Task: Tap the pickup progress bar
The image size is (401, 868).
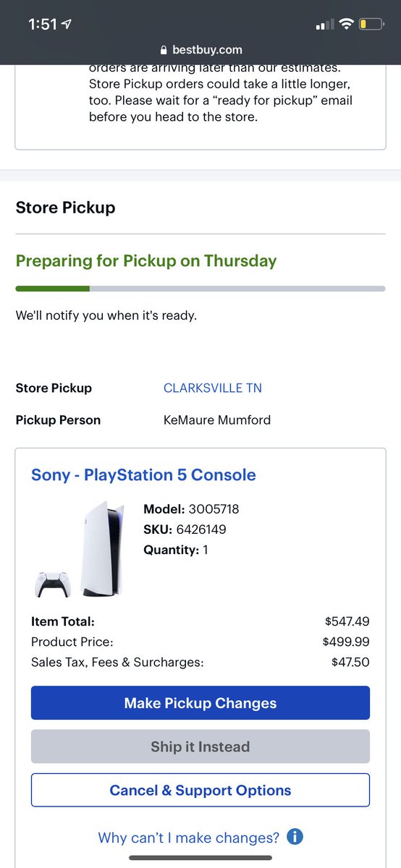Action: (x=200, y=289)
